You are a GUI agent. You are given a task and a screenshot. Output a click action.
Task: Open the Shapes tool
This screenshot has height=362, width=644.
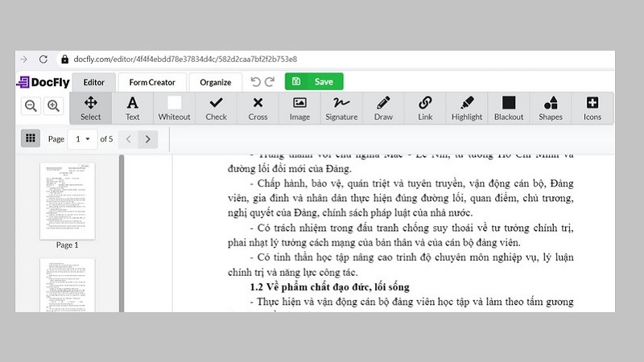(x=551, y=108)
